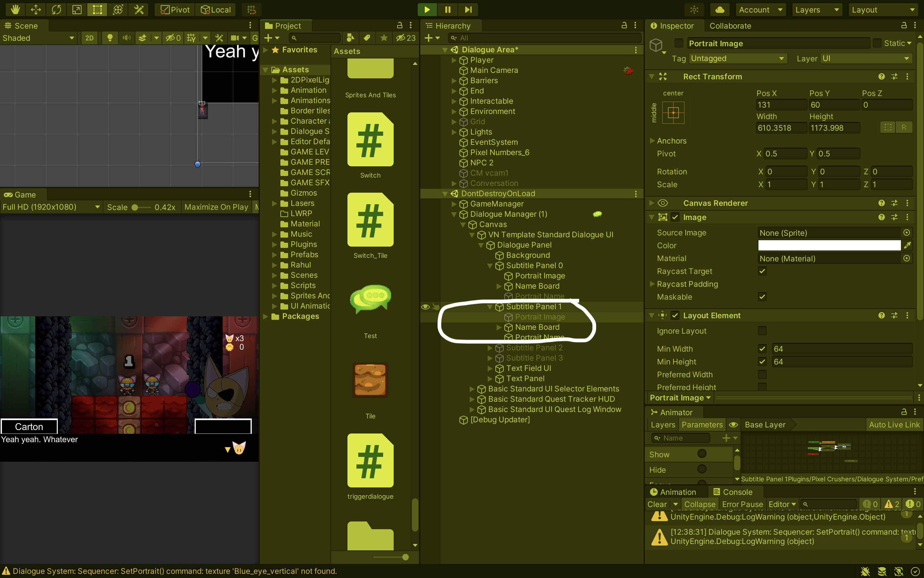This screenshot has height=578, width=924.
Task: Toggle Auto Live Link
Action: [894, 425]
